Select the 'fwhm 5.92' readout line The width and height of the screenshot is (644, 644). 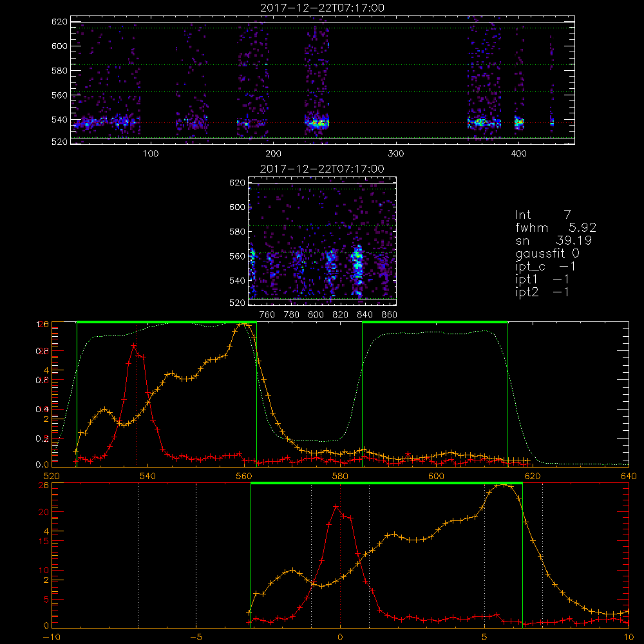(556, 227)
